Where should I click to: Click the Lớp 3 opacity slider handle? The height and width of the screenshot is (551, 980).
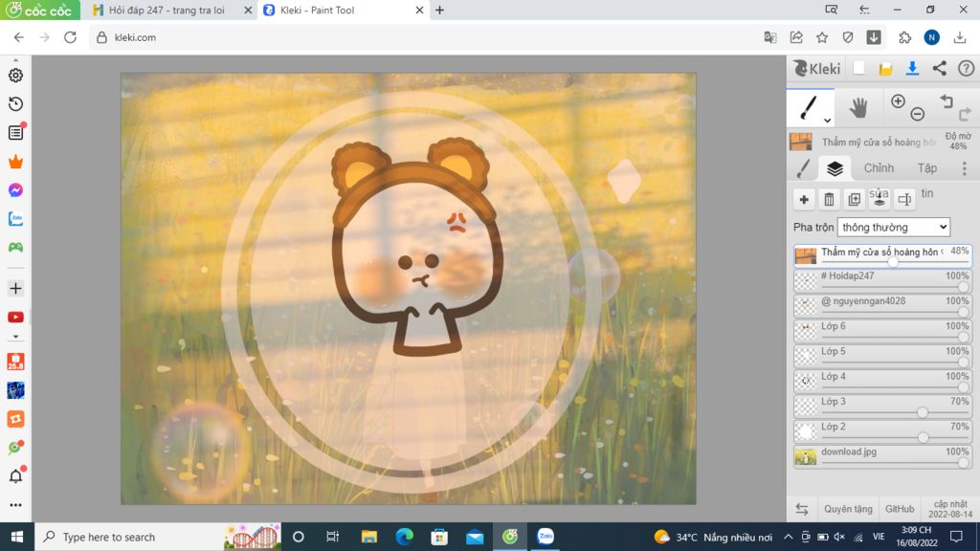pos(923,412)
